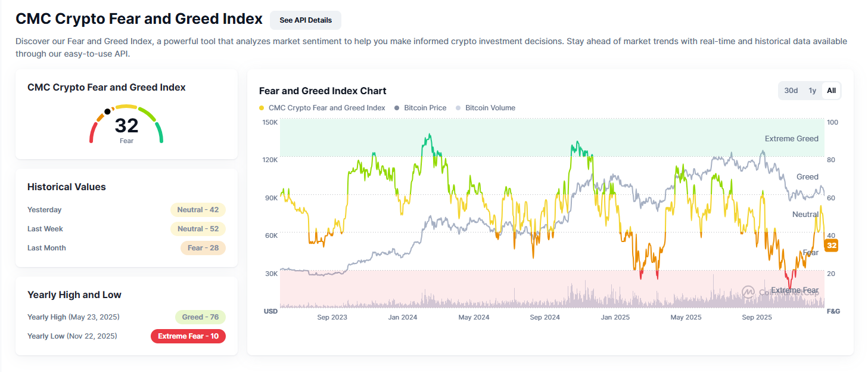
Task: Click the yellow Fear and Greed Index legend dot
Action: 262,107
